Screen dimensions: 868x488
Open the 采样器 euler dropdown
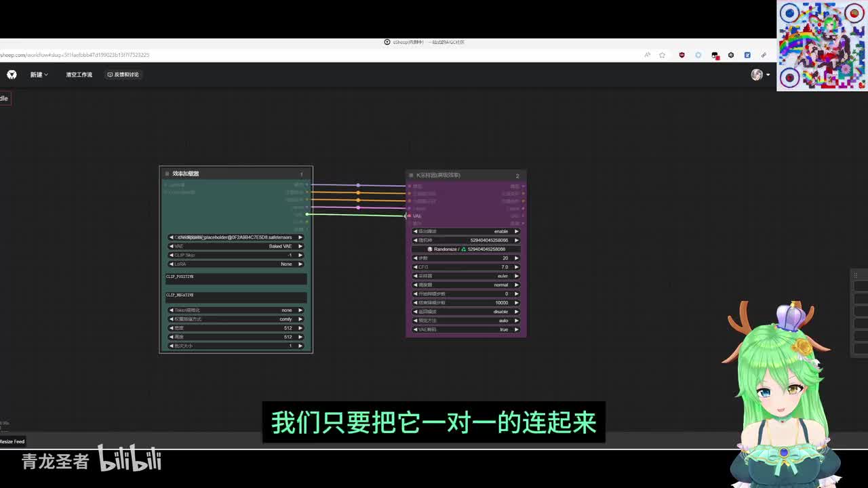[466, 276]
